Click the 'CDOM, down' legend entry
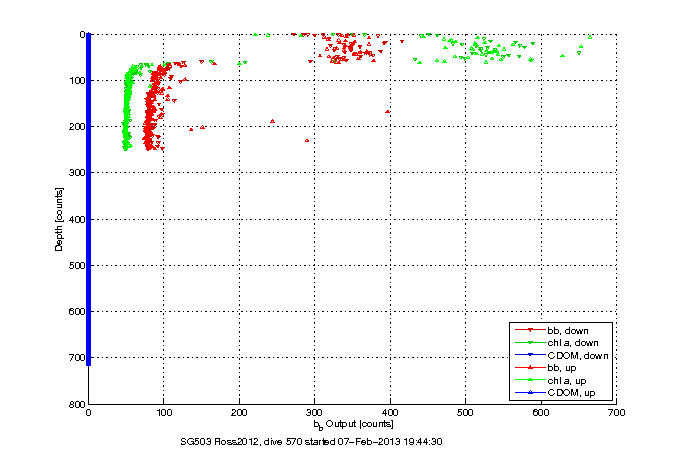This screenshot has height=454, width=681. pos(562,355)
